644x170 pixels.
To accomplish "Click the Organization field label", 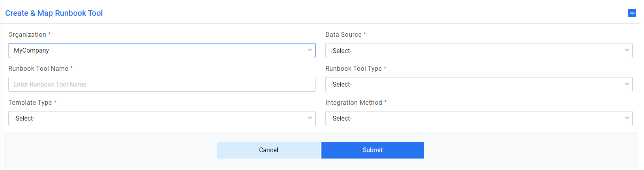I will (x=27, y=34).
